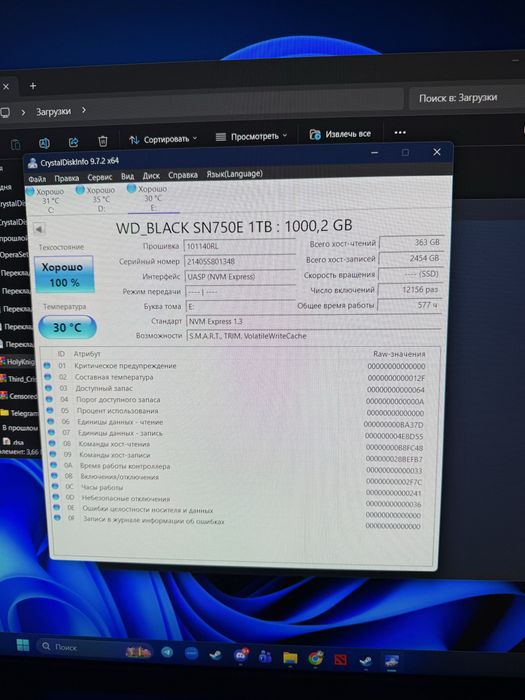Click the power-on hours value 577 ч
Image resolution: width=525 pixels, height=700 pixels.
(x=409, y=305)
